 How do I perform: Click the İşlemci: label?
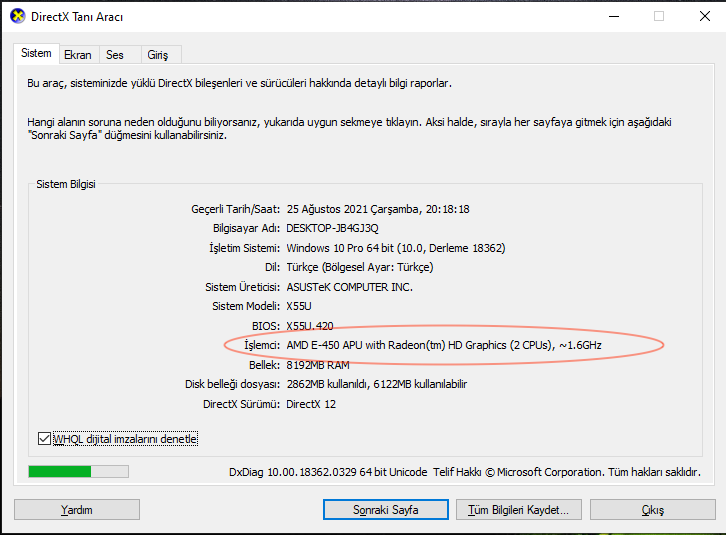pos(262,345)
